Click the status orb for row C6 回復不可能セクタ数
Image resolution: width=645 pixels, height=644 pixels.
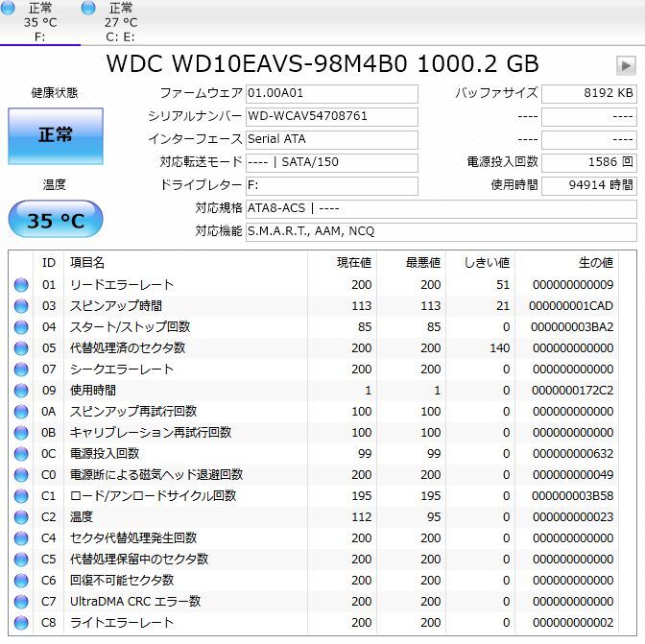(21, 581)
